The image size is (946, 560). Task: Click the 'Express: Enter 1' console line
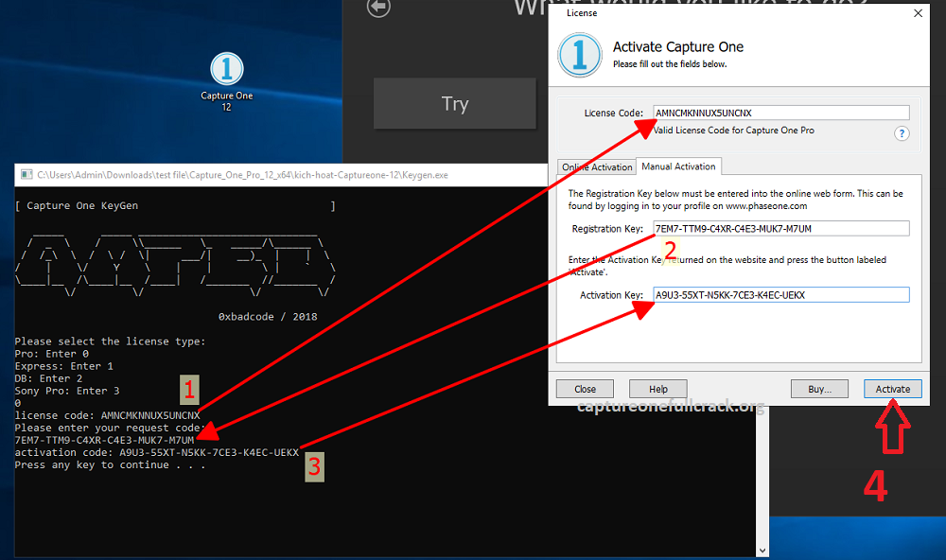64,366
